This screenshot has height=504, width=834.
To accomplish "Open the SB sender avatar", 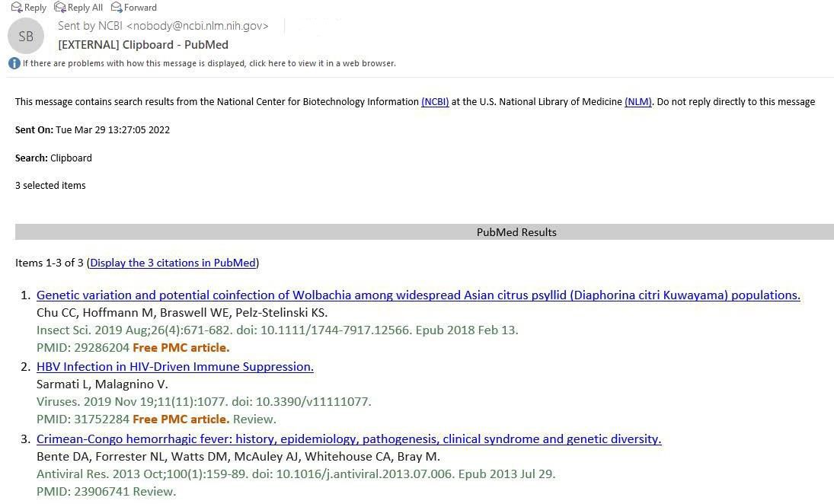I will click(26, 36).
